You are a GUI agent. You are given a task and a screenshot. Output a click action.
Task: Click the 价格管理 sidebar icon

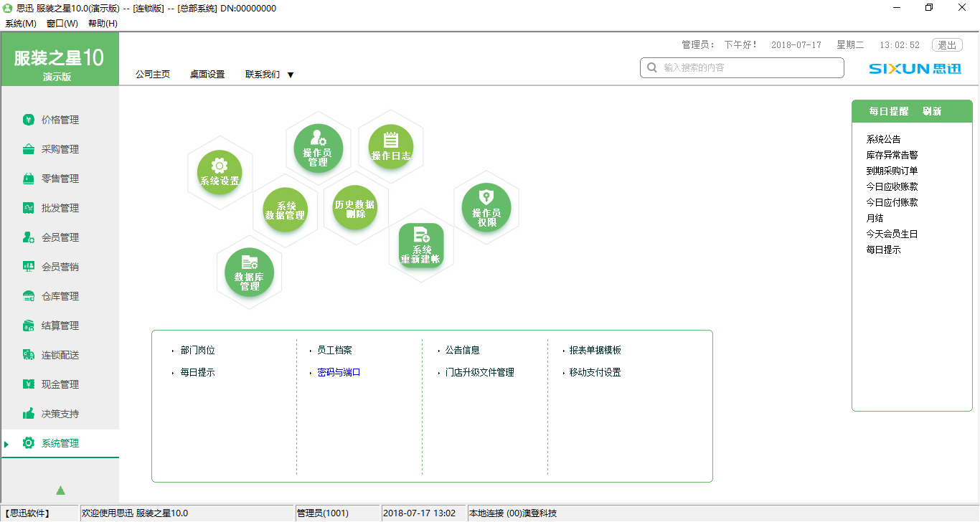point(29,120)
